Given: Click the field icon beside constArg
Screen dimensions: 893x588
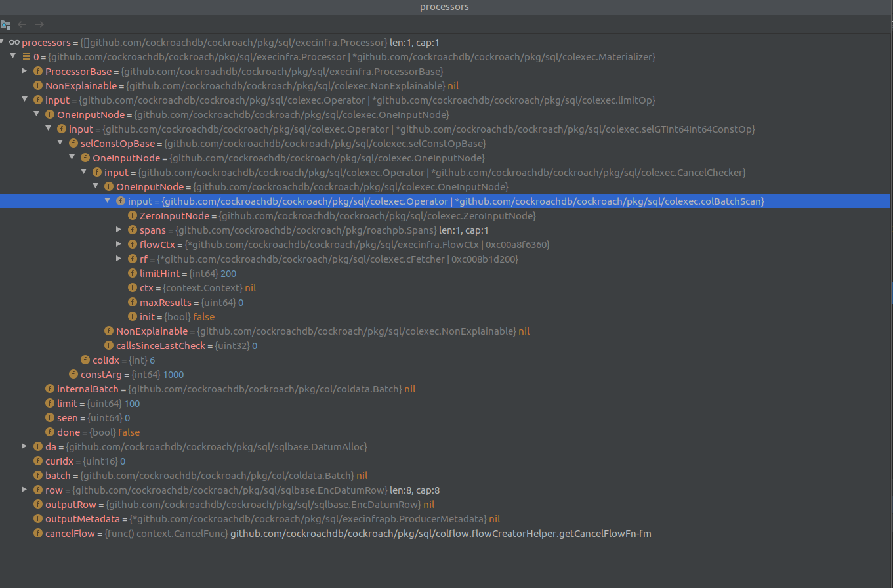Looking at the screenshot, I should (73, 374).
